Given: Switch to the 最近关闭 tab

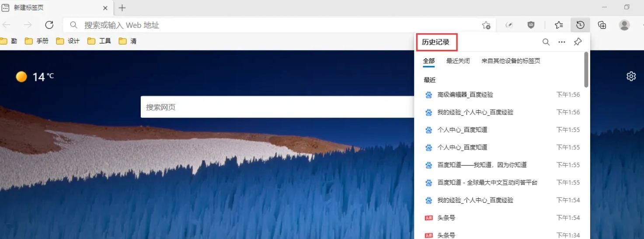Looking at the screenshot, I should [x=458, y=61].
